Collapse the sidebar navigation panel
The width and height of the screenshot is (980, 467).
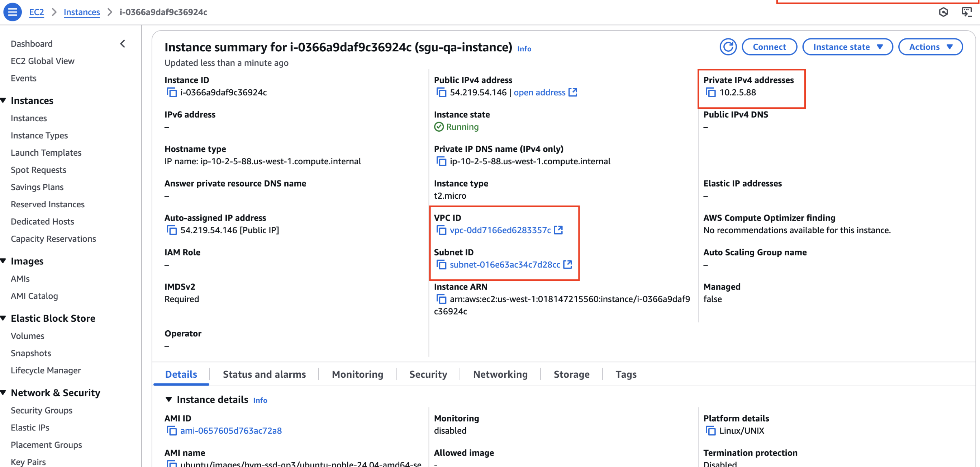tap(123, 44)
